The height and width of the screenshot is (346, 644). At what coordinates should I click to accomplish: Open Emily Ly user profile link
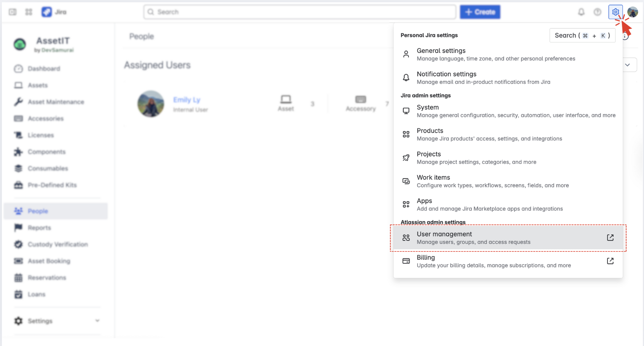pyautogui.click(x=187, y=100)
